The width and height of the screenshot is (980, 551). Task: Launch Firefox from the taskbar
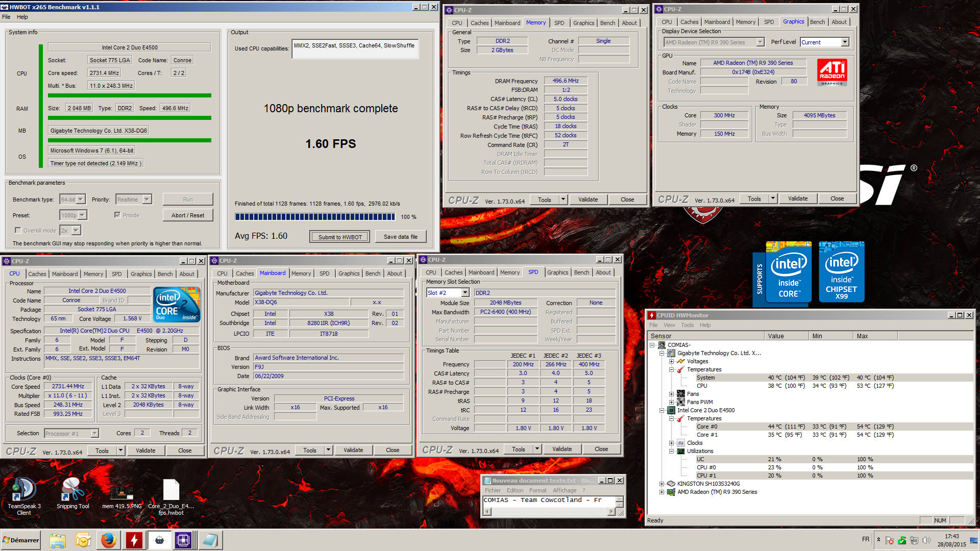[108, 540]
